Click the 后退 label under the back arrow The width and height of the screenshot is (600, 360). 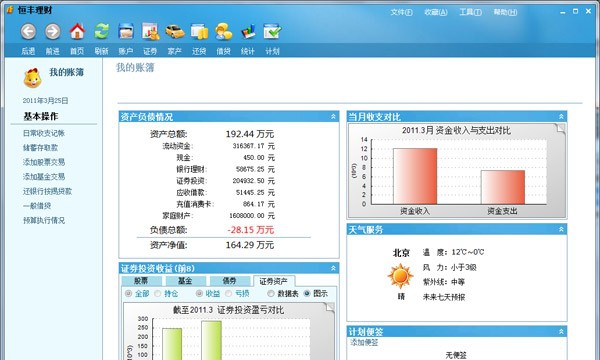coord(28,51)
